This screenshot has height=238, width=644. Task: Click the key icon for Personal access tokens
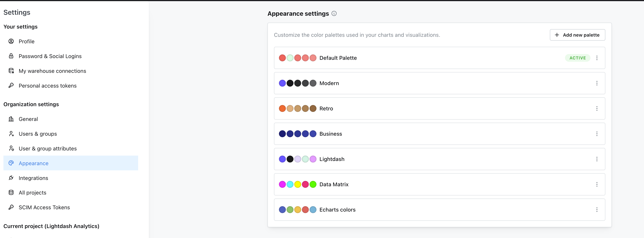tap(11, 86)
